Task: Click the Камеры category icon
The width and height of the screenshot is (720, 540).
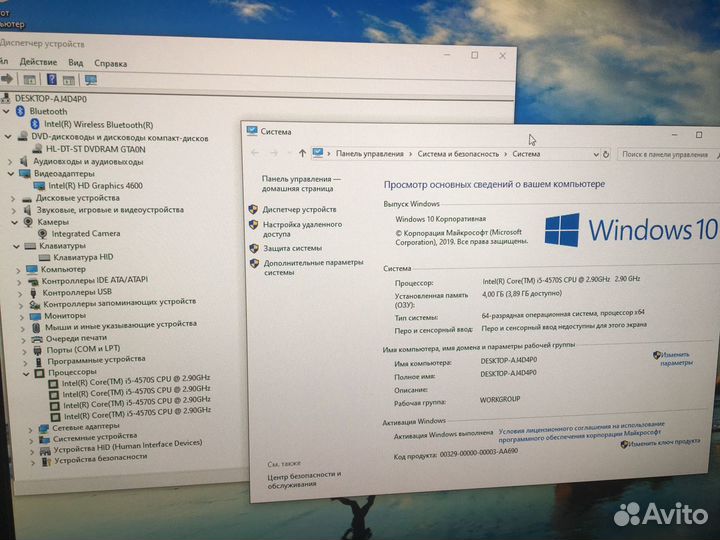Action: (28, 222)
